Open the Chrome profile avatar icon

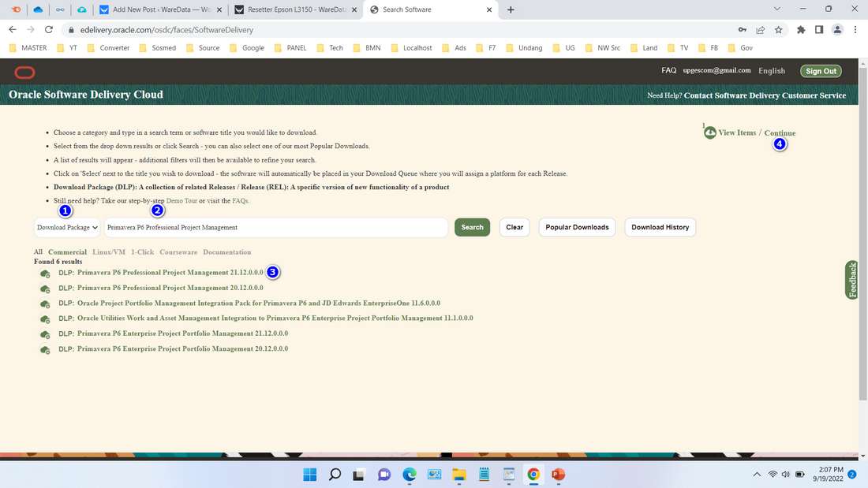tap(837, 29)
